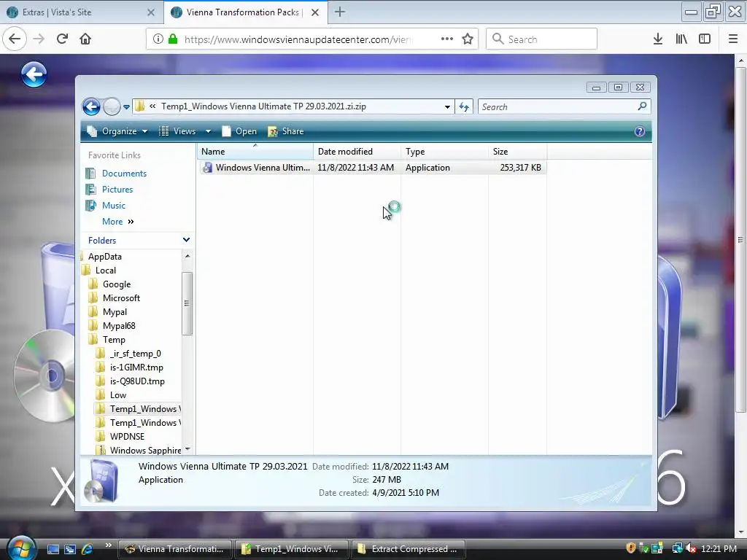Click the Share toolbar button
This screenshot has height=560, width=747.
point(286,131)
